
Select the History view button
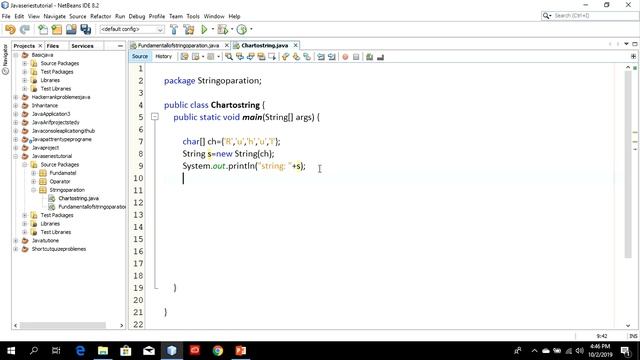click(x=164, y=57)
